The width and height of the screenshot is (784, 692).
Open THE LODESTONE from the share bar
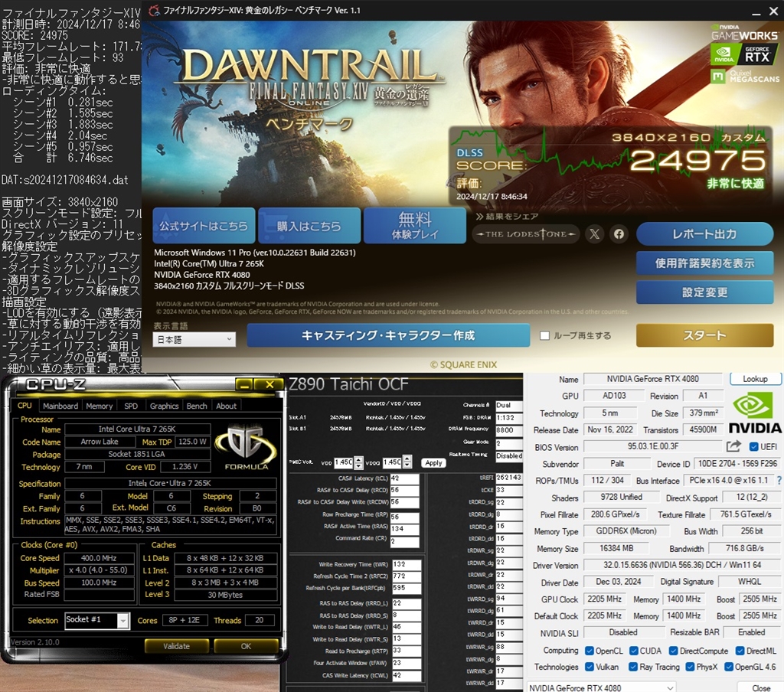coord(525,233)
